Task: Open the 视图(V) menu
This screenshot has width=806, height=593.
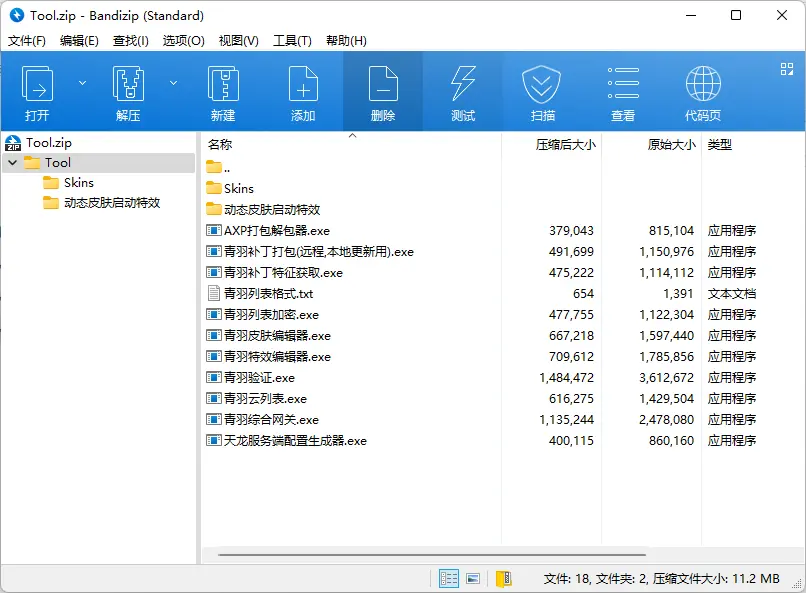Action: pos(239,41)
